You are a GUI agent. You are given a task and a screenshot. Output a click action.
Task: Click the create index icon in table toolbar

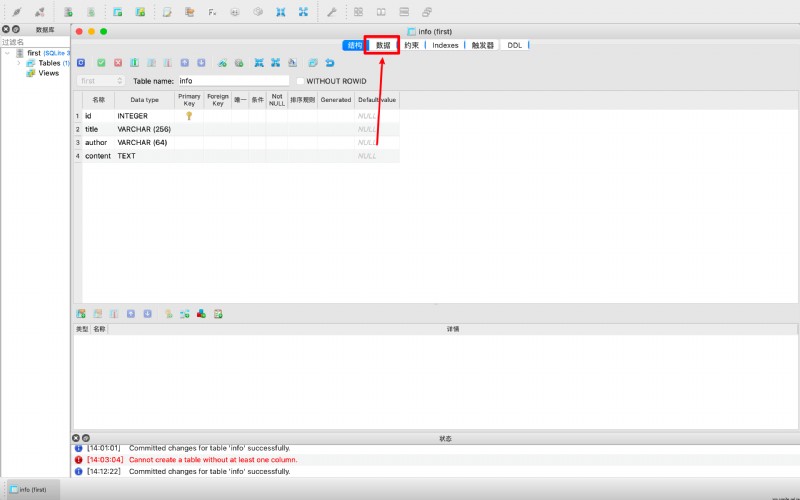pos(222,63)
